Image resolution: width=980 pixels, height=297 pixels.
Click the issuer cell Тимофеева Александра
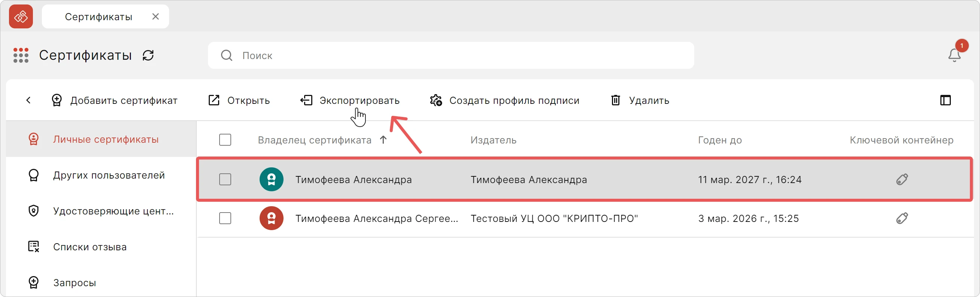point(529,180)
